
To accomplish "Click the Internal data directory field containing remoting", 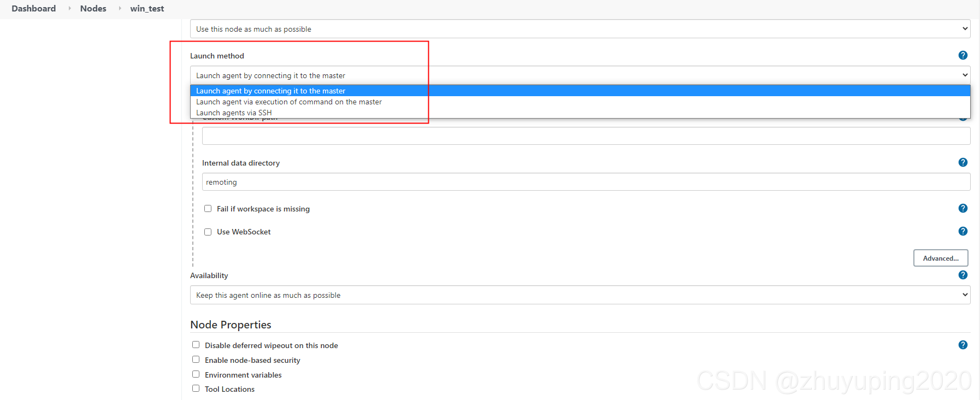I will [x=586, y=182].
